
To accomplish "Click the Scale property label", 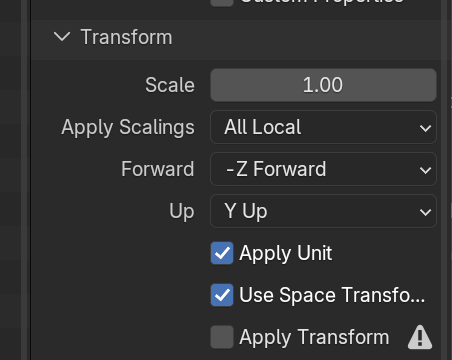I will click(170, 85).
